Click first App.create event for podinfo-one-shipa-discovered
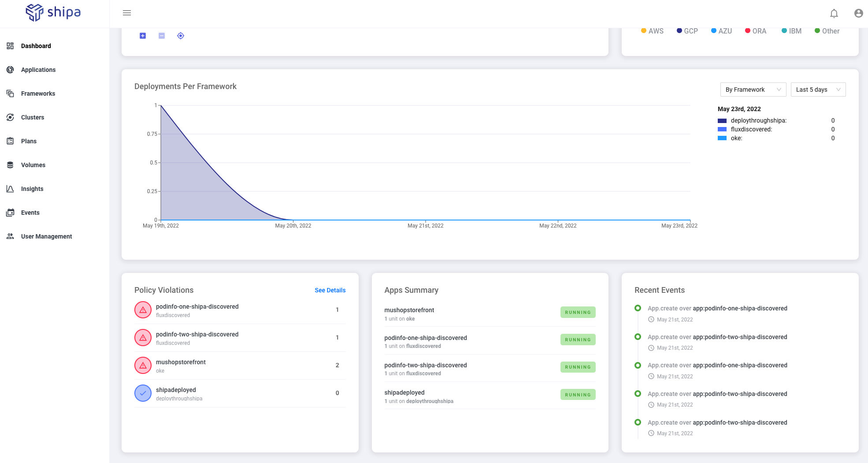 pyautogui.click(x=717, y=308)
